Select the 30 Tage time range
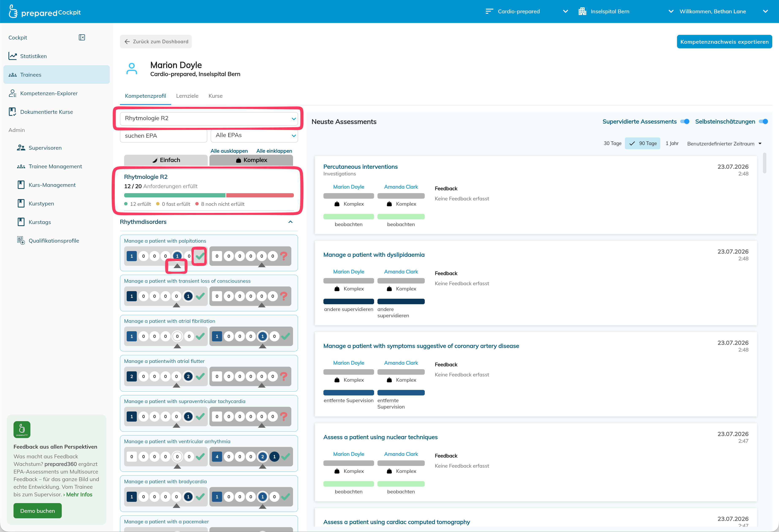 (612, 144)
